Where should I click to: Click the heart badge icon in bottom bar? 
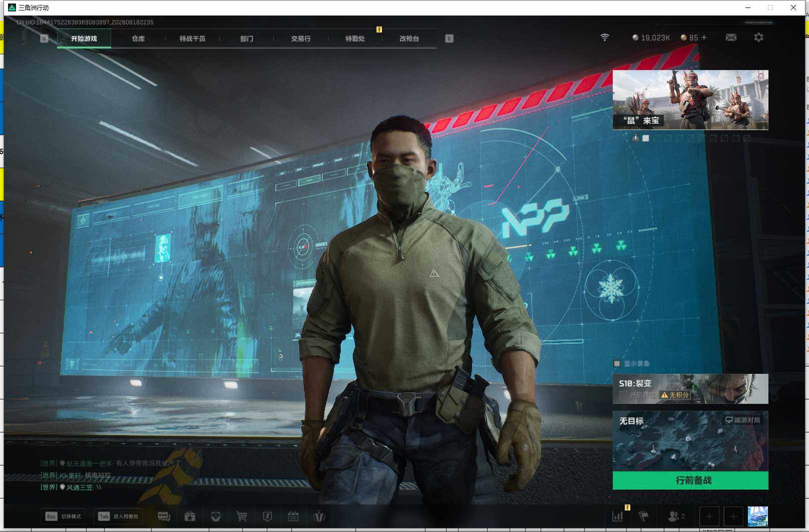(x=216, y=516)
